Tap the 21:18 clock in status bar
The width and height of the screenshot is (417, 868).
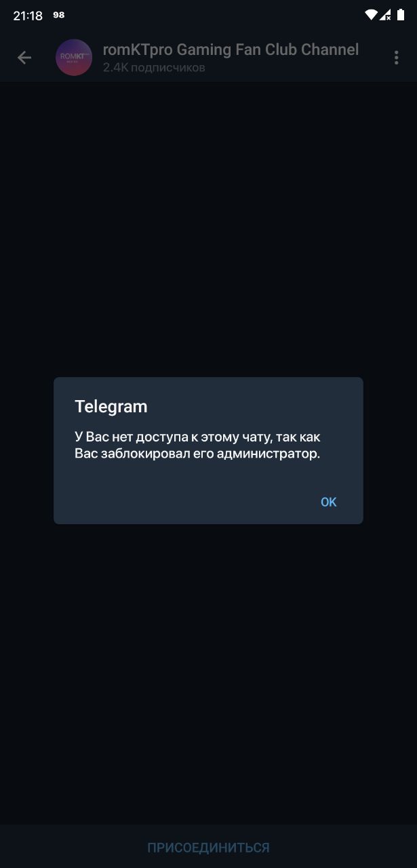coord(28,16)
